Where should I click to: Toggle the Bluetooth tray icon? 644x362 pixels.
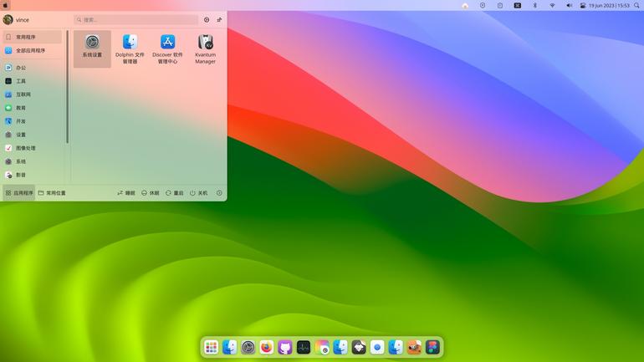click(534, 5)
